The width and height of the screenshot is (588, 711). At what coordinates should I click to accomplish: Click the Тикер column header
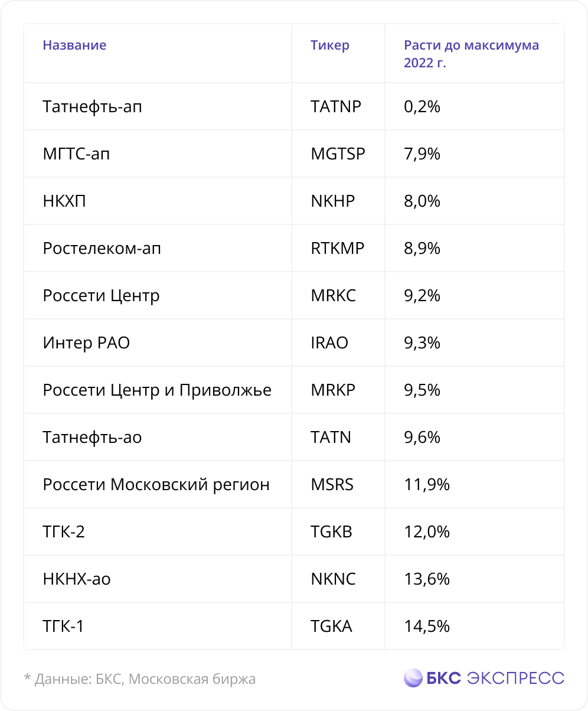tap(330, 45)
